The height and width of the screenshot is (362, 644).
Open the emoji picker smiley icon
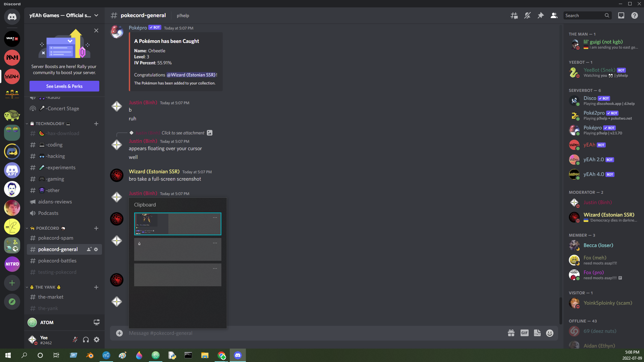[550, 333]
